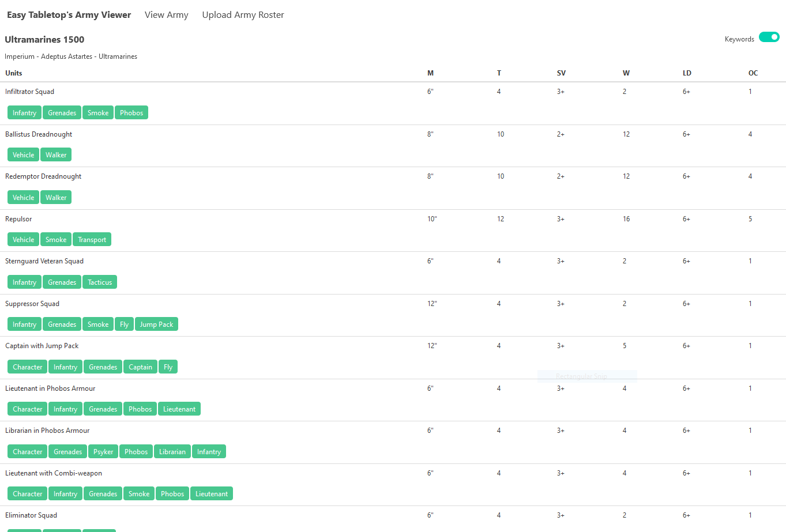
Task: Click Captain with Jump Pack wounds value 5
Action: tap(625, 346)
